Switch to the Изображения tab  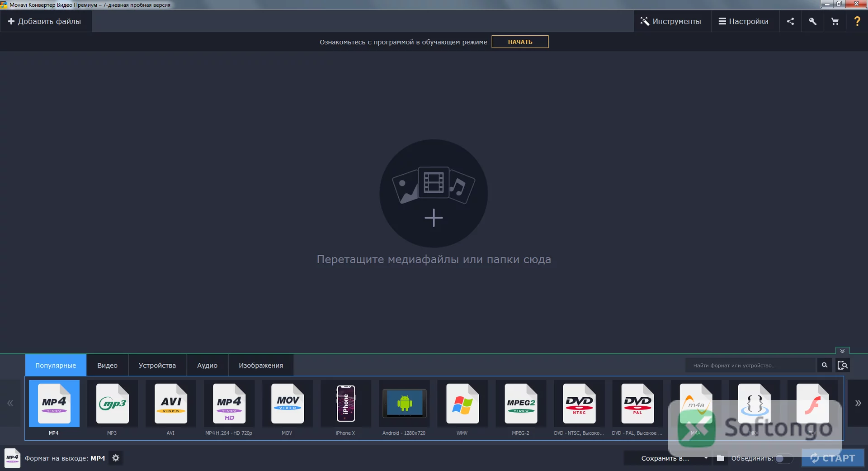[x=261, y=365]
